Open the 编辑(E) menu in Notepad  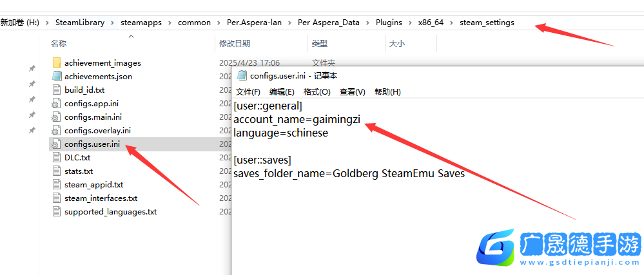282,92
